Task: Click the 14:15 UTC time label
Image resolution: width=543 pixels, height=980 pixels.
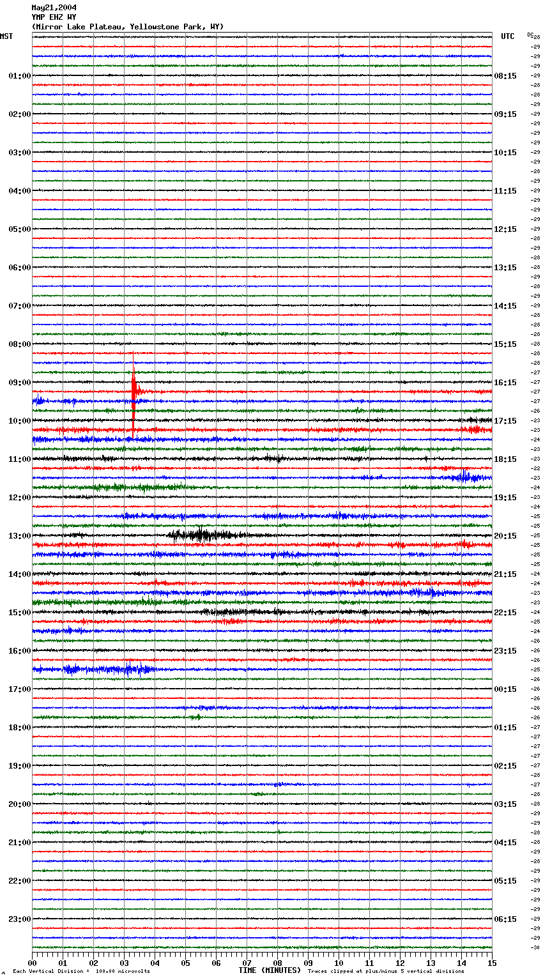Action: (505, 306)
